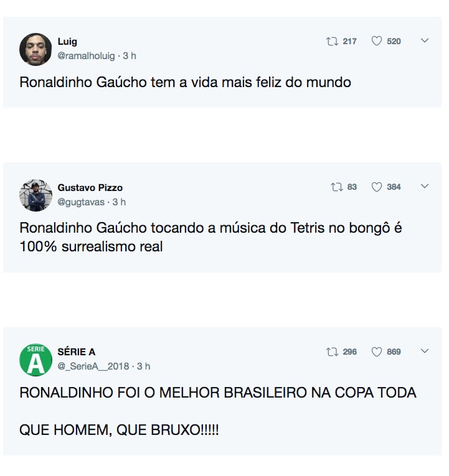The width and height of the screenshot is (449, 476).
Task: Like Gustavo Pizzo's tweet
Action: coord(376,187)
